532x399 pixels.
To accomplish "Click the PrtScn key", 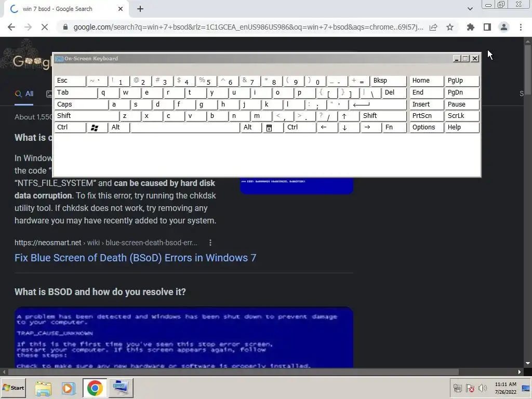I will [x=427, y=116].
